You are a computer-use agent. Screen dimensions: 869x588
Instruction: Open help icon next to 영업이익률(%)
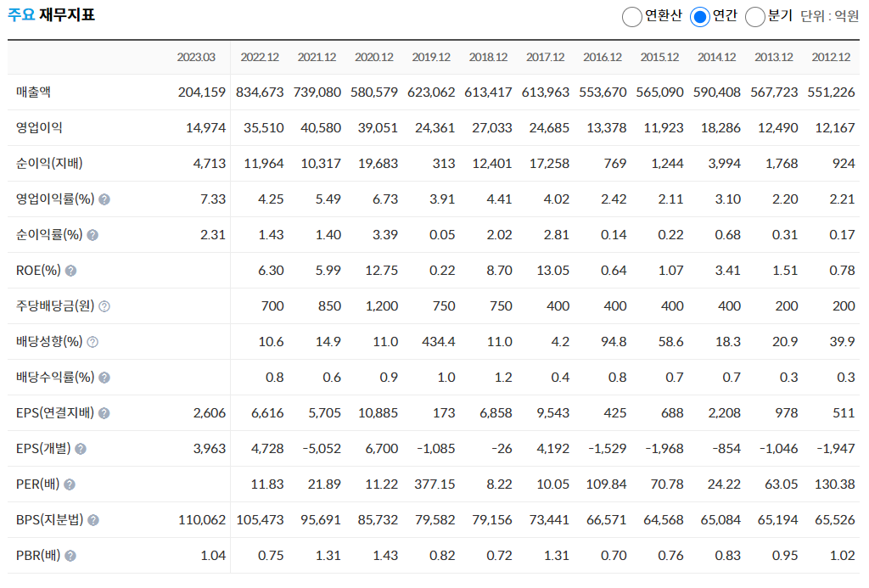tap(104, 199)
